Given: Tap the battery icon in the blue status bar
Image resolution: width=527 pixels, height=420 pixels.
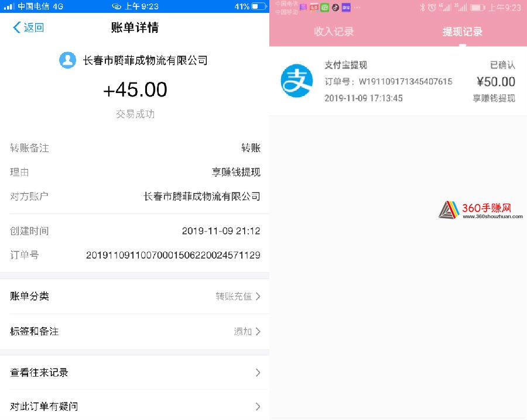Looking at the screenshot, I should (259, 6).
